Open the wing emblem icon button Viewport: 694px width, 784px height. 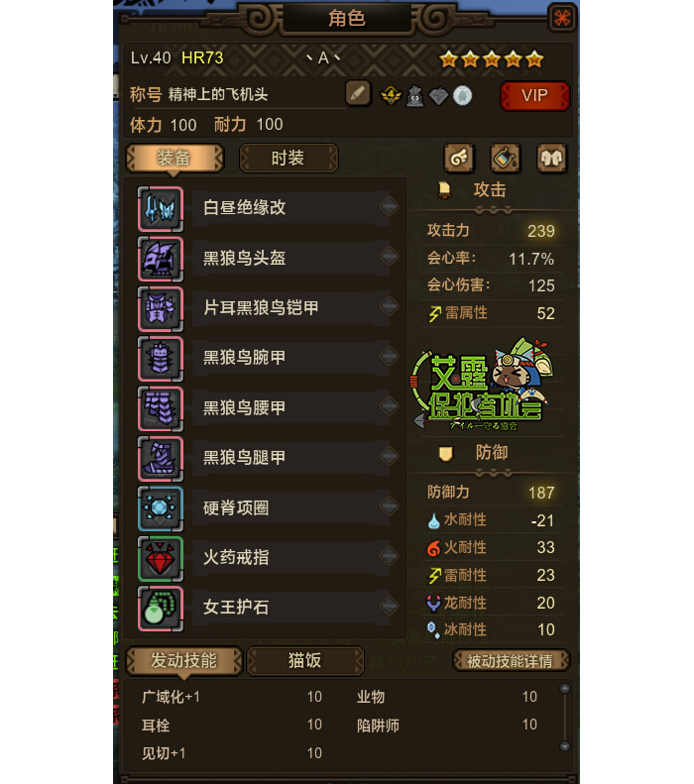tap(458, 158)
